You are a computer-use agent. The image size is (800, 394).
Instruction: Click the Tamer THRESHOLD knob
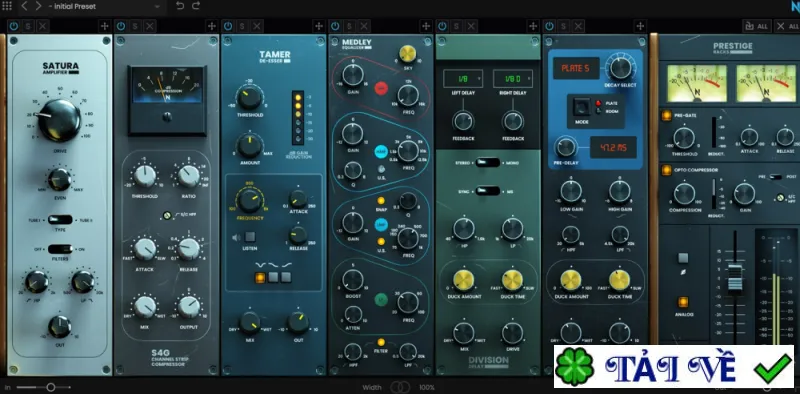pos(249,97)
